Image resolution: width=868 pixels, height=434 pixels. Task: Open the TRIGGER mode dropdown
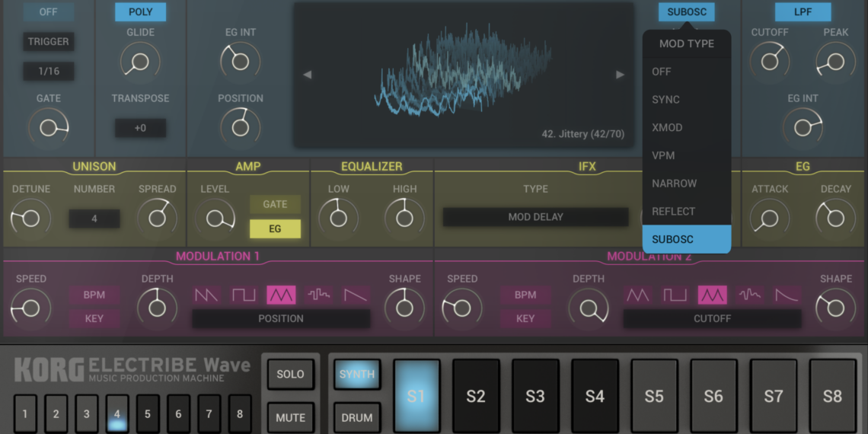point(48,42)
